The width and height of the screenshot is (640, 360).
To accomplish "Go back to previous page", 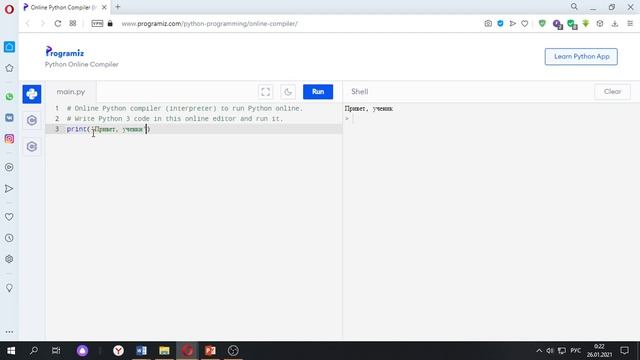I will [28, 24].
